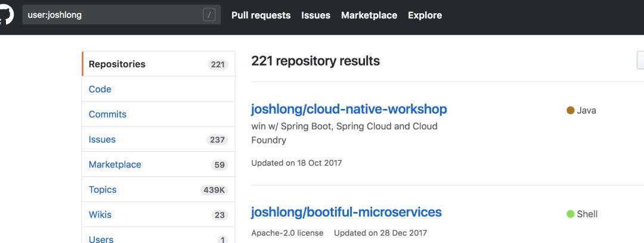Switch to Wikis search results
Screen dimensions: 644x243
click(x=100, y=214)
